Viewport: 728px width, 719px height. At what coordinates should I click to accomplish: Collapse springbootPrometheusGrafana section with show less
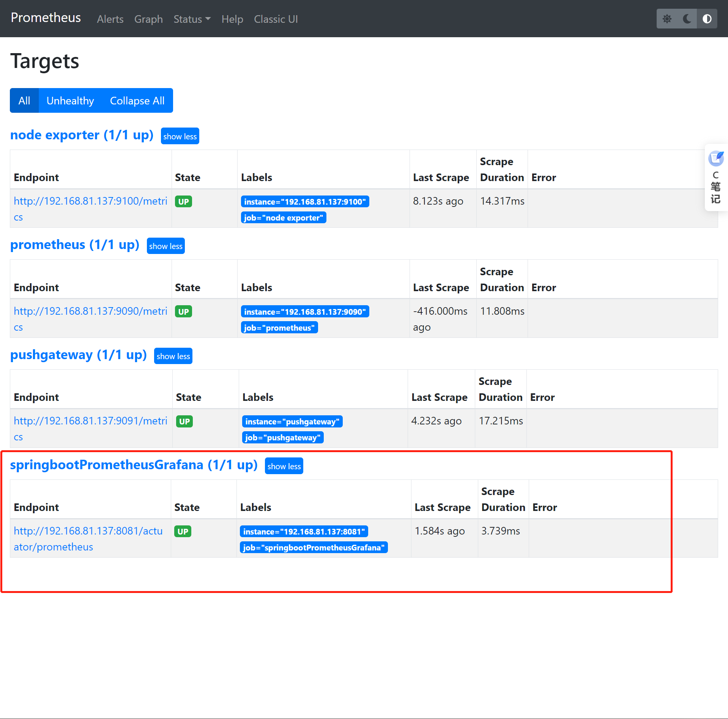coord(284,466)
